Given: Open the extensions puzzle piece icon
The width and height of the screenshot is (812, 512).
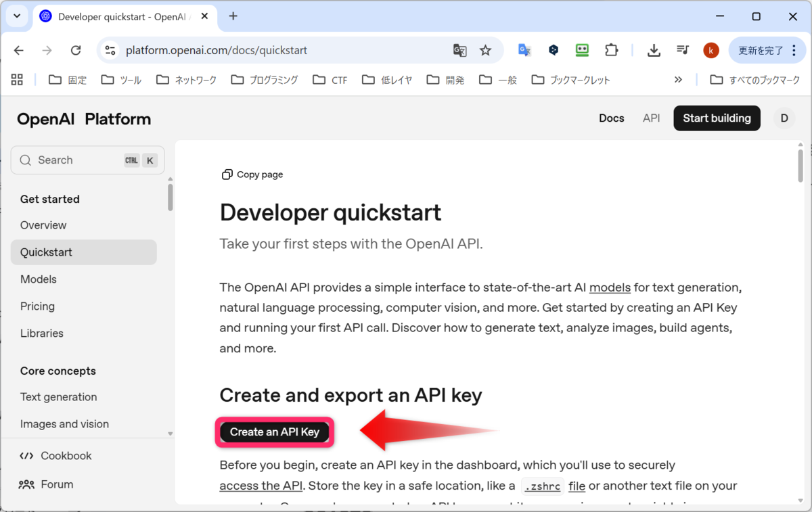Looking at the screenshot, I should click(611, 50).
